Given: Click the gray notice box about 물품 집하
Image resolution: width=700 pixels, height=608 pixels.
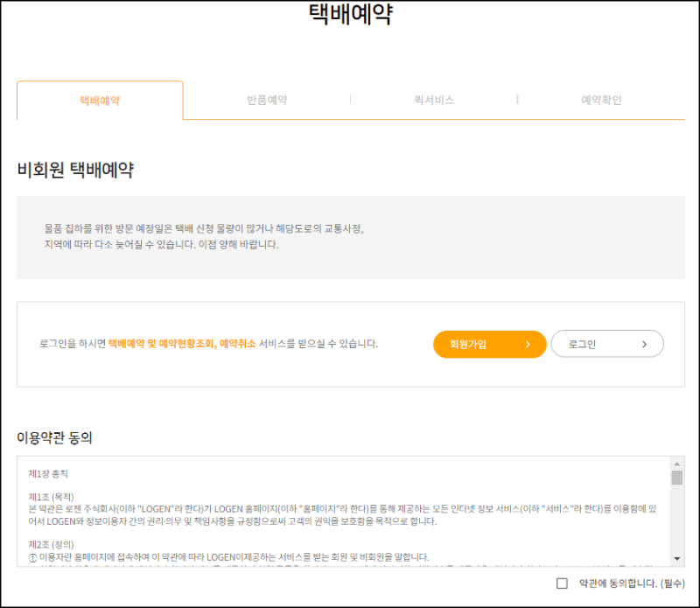Looking at the screenshot, I should coord(350,241).
